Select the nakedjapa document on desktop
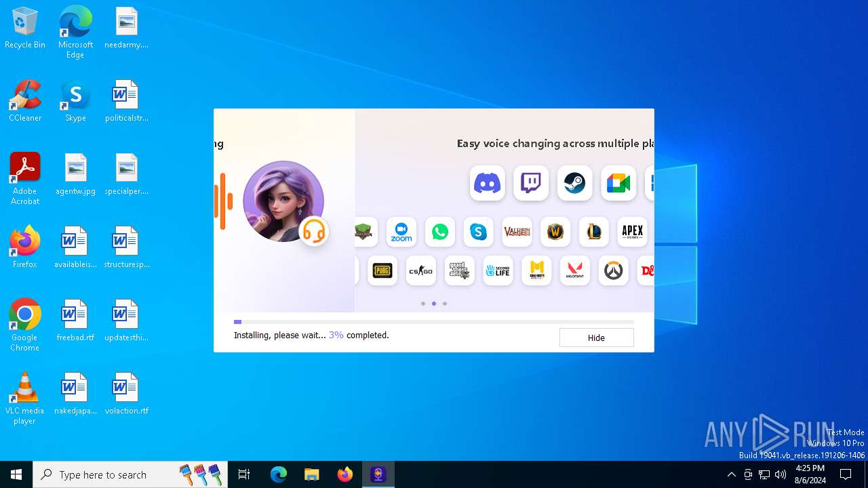Image resolution: width=868 pixels, height=488 pixels. pyautogui.click(x=75, y=394)
